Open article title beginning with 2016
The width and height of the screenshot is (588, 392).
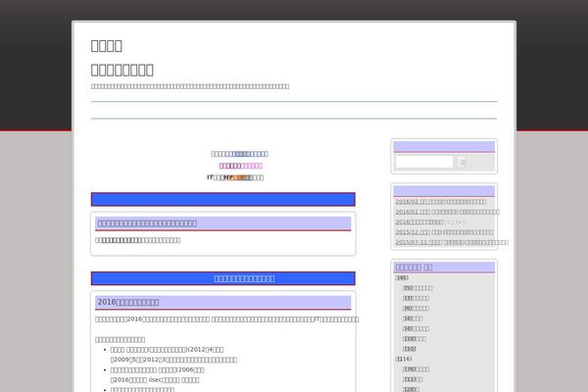[x=128, y=302]
